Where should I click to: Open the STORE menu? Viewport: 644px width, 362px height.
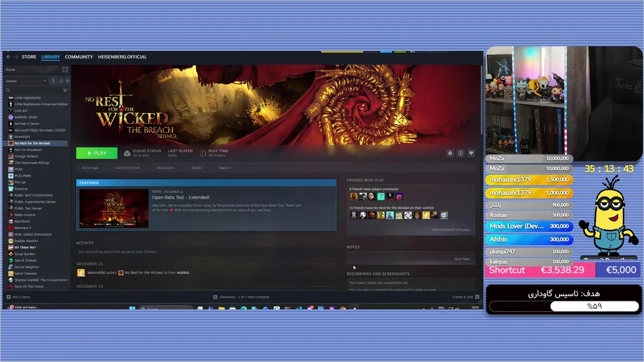pos(29,57)
